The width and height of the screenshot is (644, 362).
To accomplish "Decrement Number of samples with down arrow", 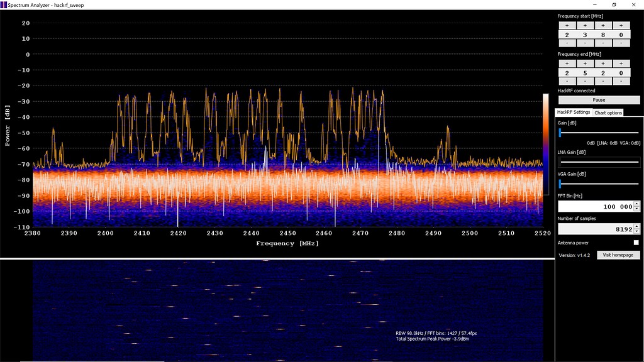I will 636,231.
